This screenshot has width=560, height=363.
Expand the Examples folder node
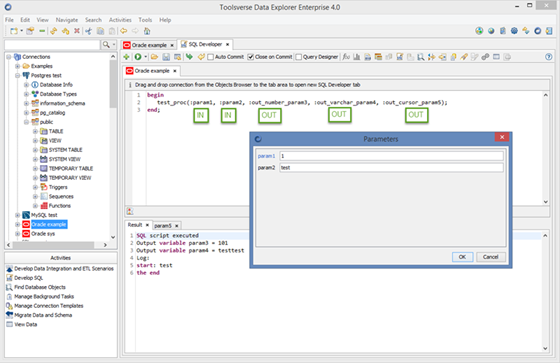(x=17, y=66)
